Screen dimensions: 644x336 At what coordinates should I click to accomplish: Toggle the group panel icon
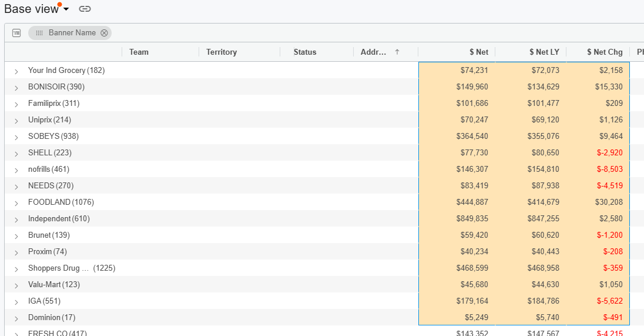(16, 33)
